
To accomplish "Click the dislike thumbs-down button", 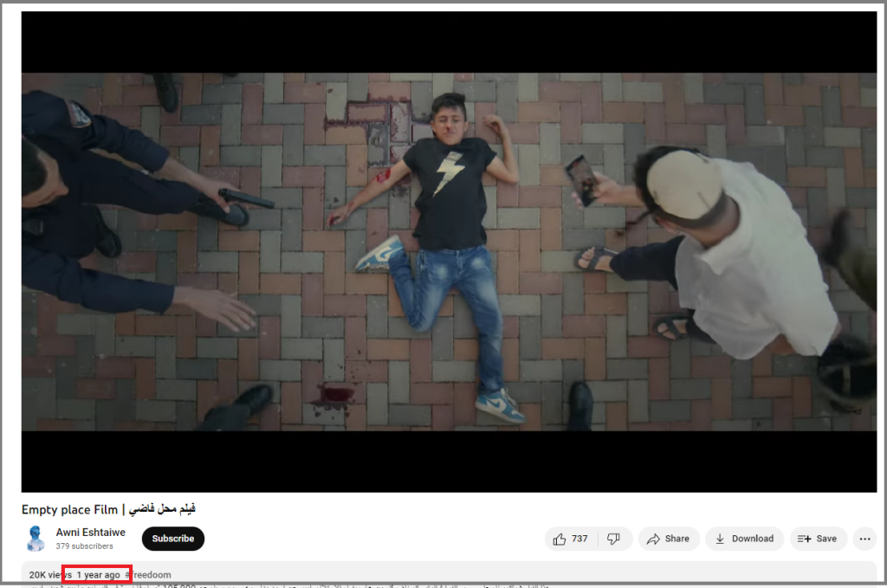I will [x=614, y=539].
